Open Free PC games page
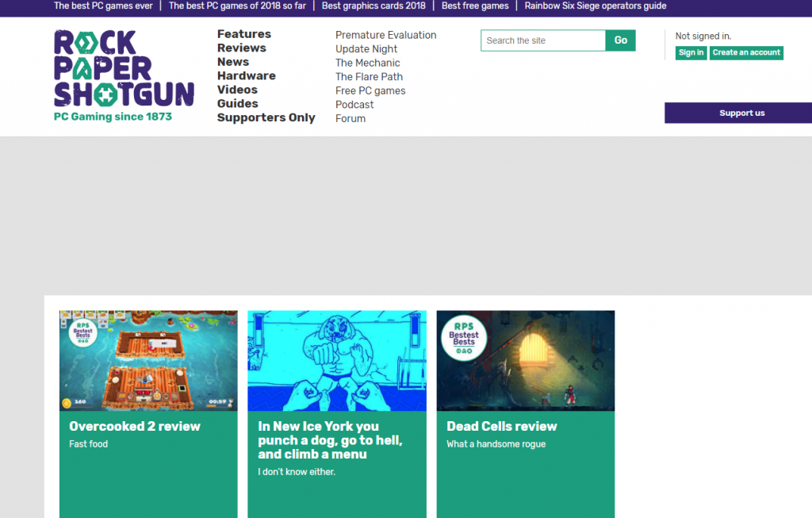The width and height of the screenshot is (812, 518). [370, 90]
